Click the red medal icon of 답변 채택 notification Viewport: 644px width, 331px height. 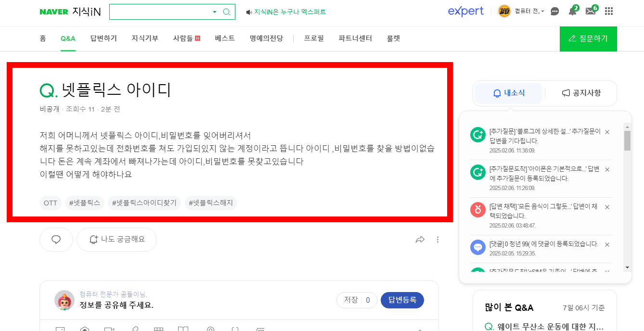coord(477,209)
